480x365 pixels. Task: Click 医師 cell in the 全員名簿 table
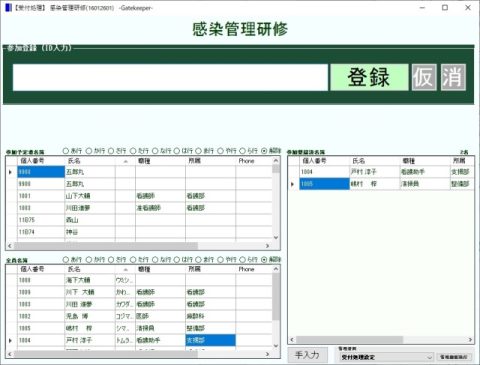coord(160,316)
